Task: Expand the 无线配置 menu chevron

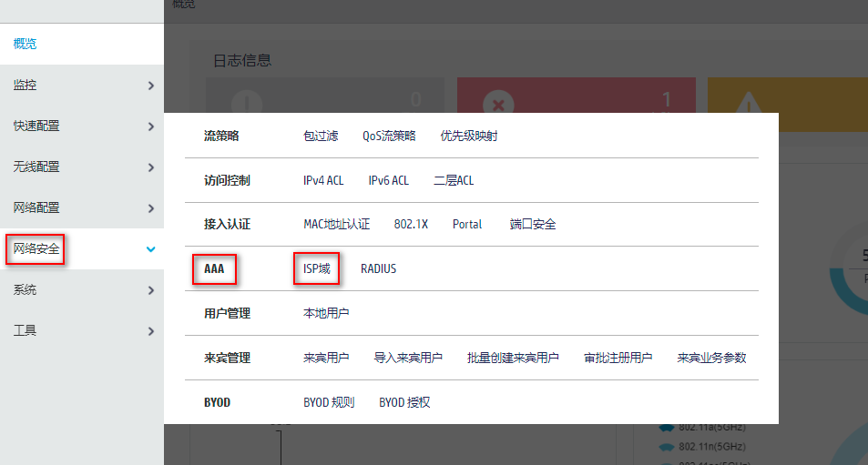Action: pos(151,167)
